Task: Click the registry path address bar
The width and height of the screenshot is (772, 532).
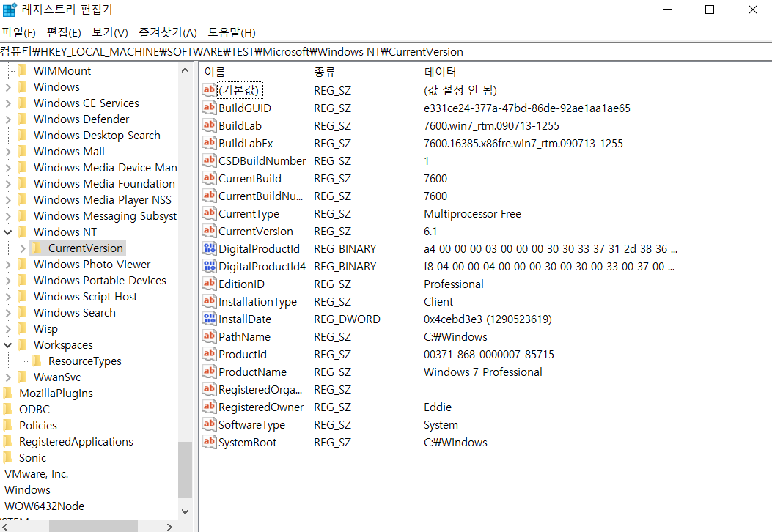Action: coord(386,52)
